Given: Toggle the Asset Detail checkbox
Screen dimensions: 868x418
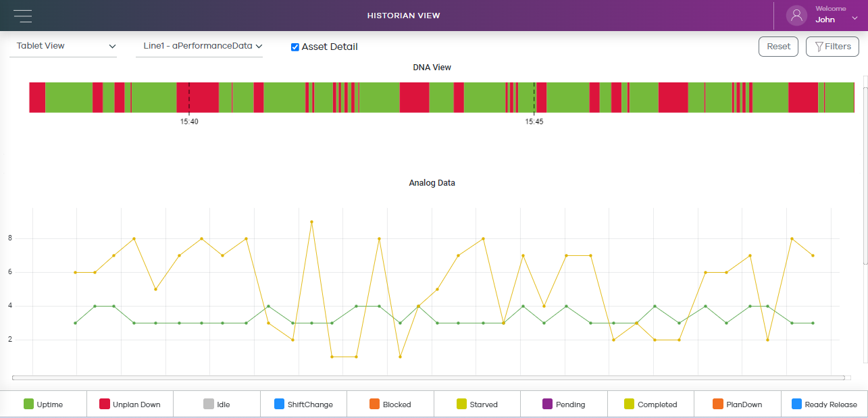Looking at the screenshot, I should pos(295,47).
